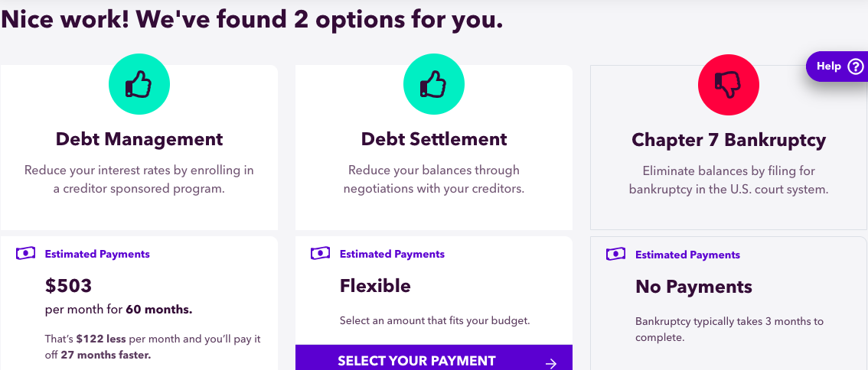Screen dimensions: 868x370
Task: Select the Chapter 7 Bankruptcy heading
Action: 729,140
